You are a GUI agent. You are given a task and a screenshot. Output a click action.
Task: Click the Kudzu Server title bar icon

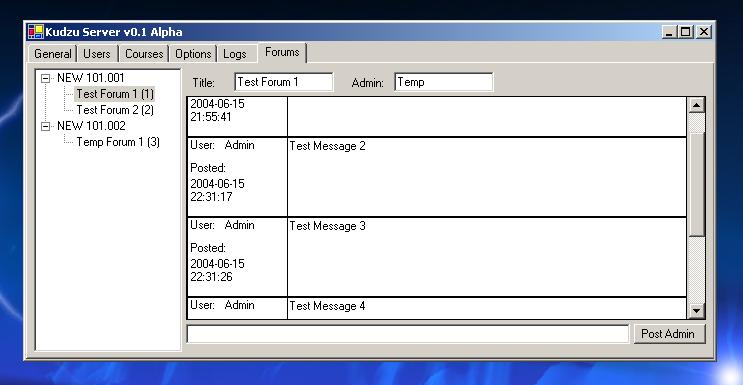pos(36,32)
